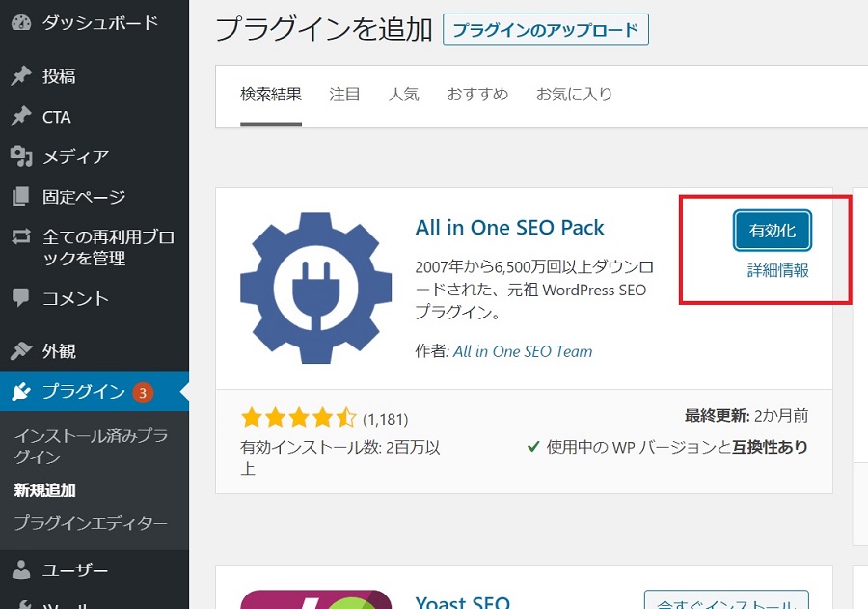Open Media via its camera-music icon

click(20, 156)
